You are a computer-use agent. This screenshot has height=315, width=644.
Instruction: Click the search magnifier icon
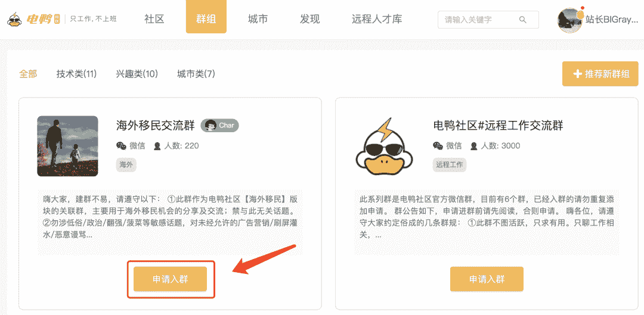pyautogui.click(x=523, y=20)
